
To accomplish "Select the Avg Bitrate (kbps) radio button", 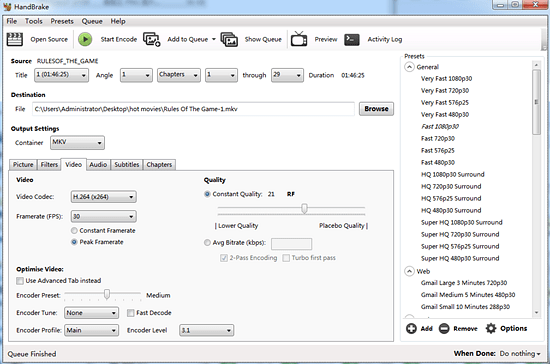I will pos(207,242).
